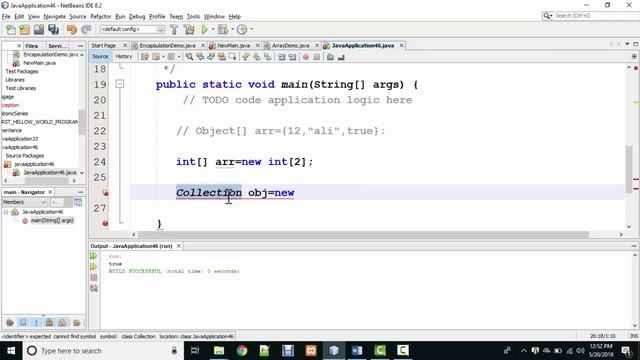The width and height of the screenshot is (640, 360).
Task: Toggle the Navigator view mode icon beside Members
Action: coord(78,202)
